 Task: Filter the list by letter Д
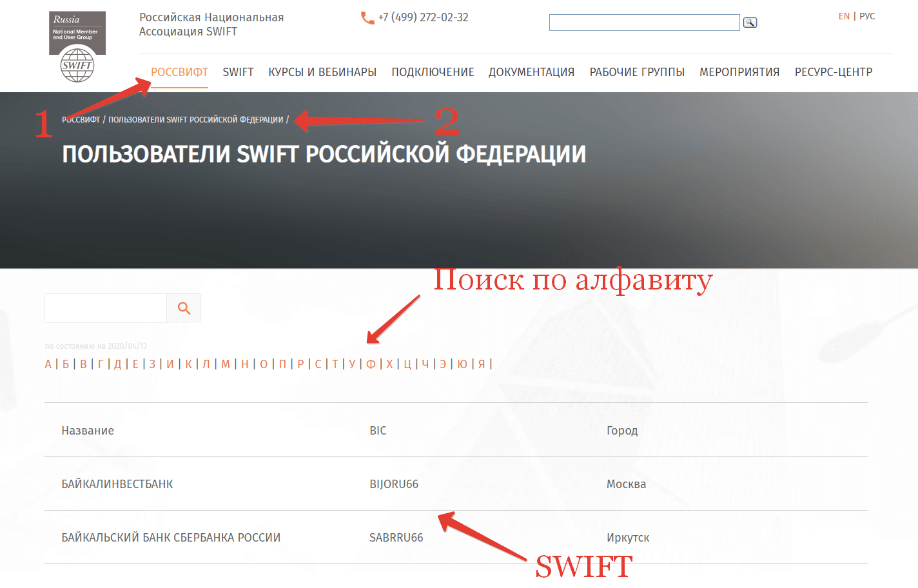point(117,364)
